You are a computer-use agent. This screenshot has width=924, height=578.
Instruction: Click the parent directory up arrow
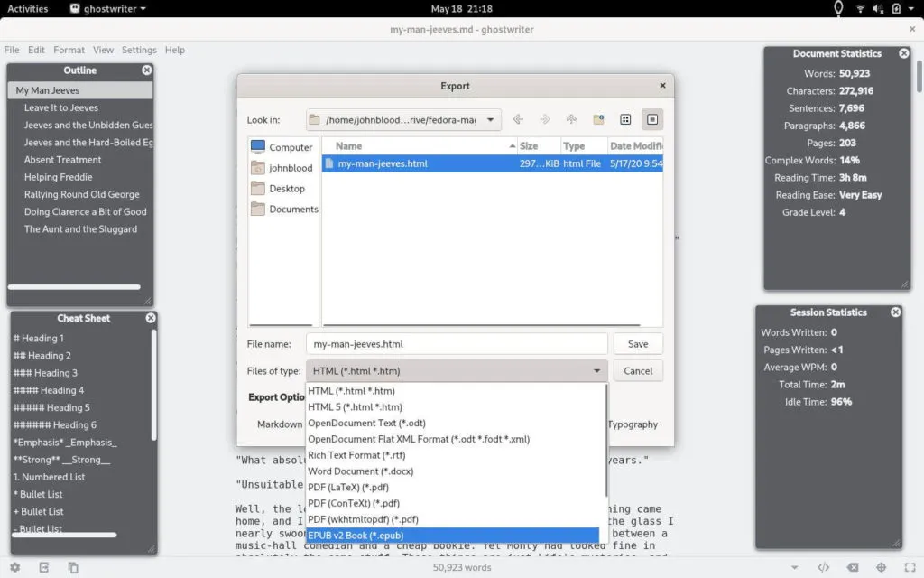click(x=571, y=119)
